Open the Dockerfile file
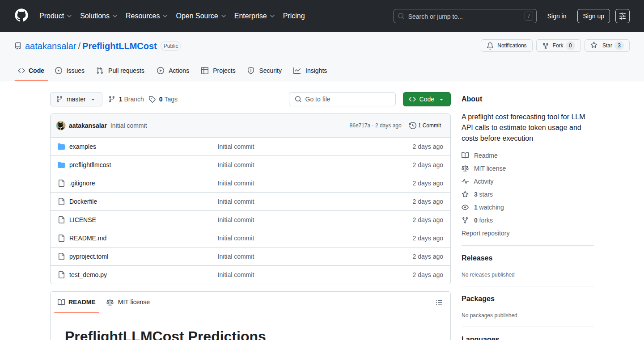 [x=83, y=201]
